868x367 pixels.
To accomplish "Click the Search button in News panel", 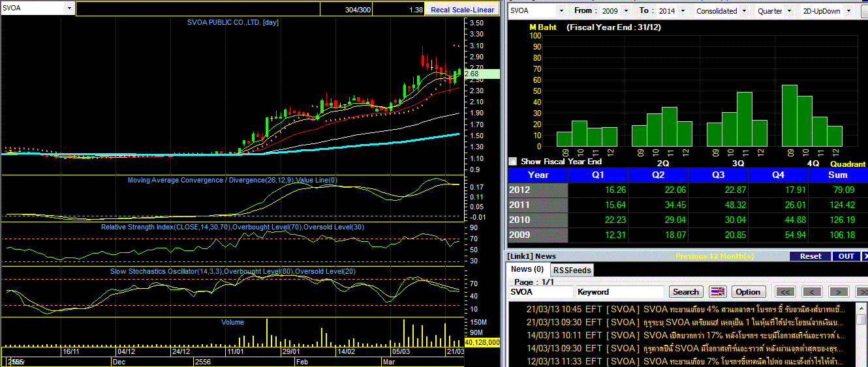I will point(686,292).
